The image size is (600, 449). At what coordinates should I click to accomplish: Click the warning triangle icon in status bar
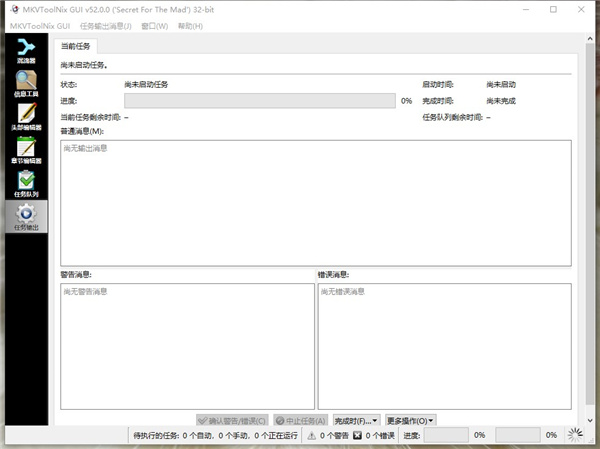311,435
